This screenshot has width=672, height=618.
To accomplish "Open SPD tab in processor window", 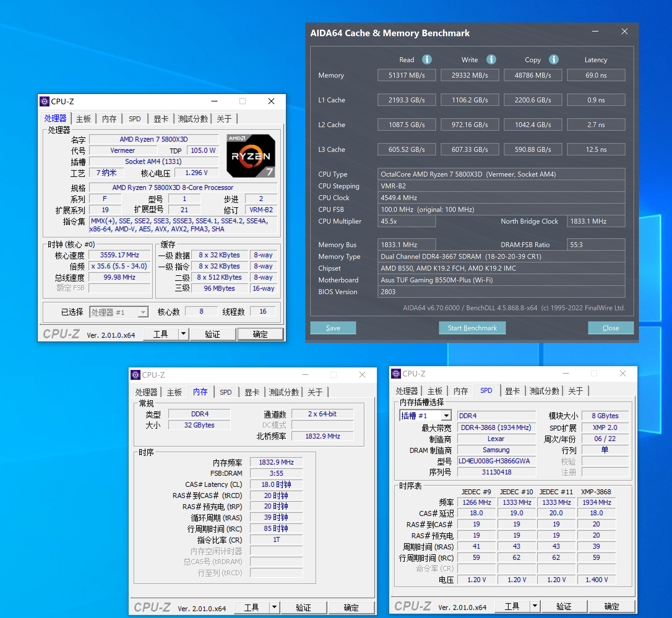I will pos(135,119).
